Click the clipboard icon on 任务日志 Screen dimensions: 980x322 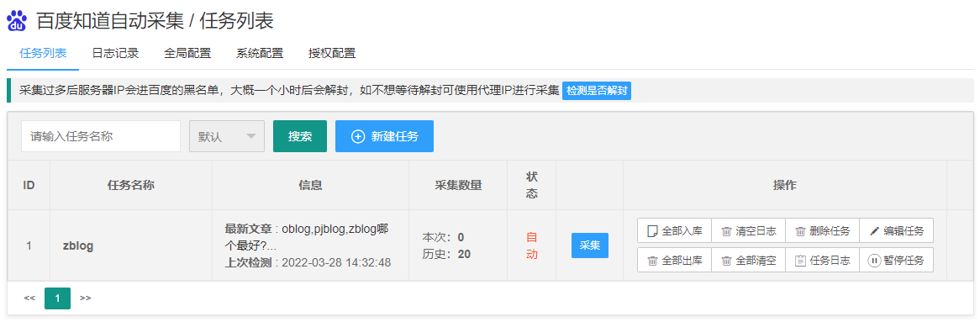800,261
